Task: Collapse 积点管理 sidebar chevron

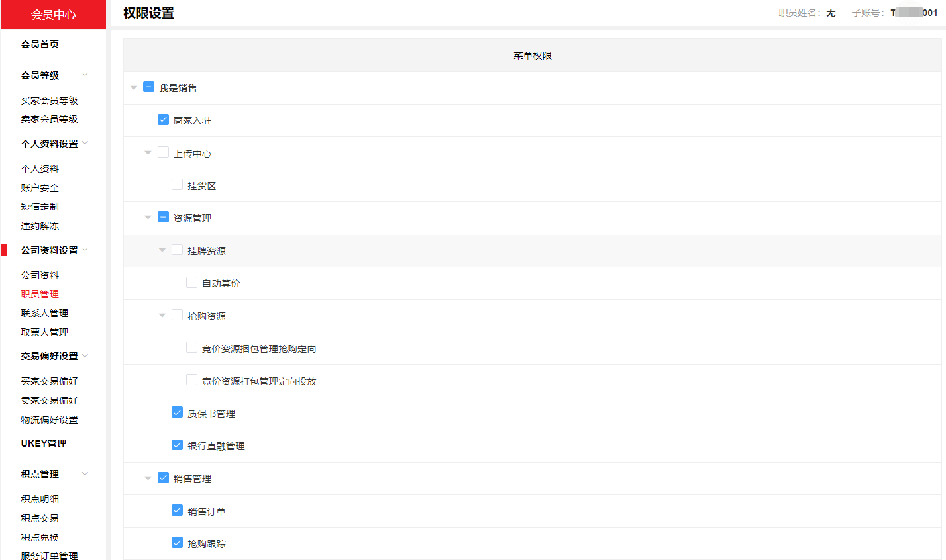Action: pyautogui.click(x=85, y=474)
